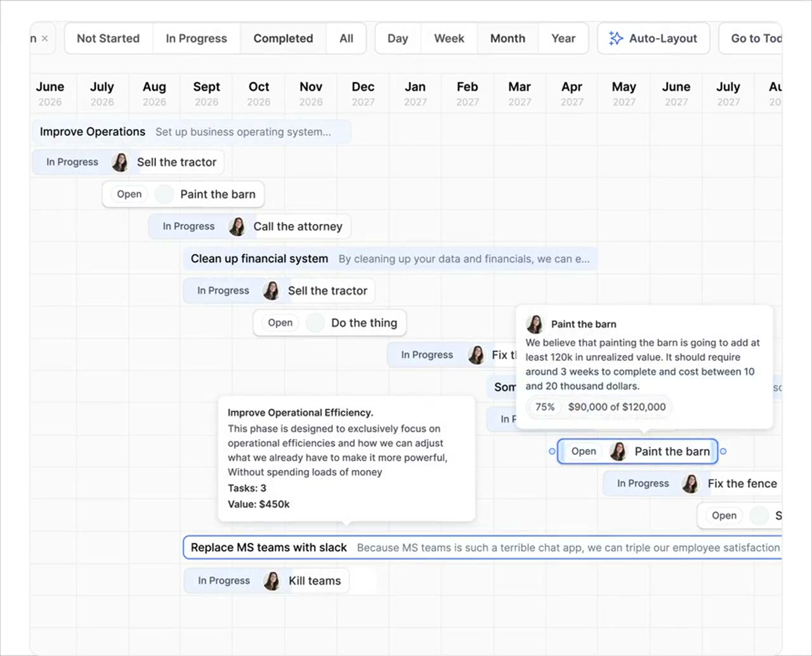Click the Mar 2027 month header

(x=520, y=93)
